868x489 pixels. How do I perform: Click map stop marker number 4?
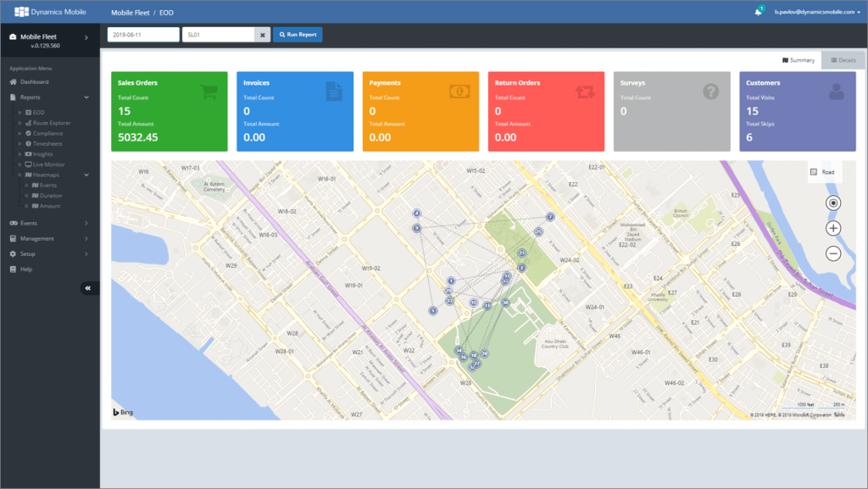pos(417,214)
